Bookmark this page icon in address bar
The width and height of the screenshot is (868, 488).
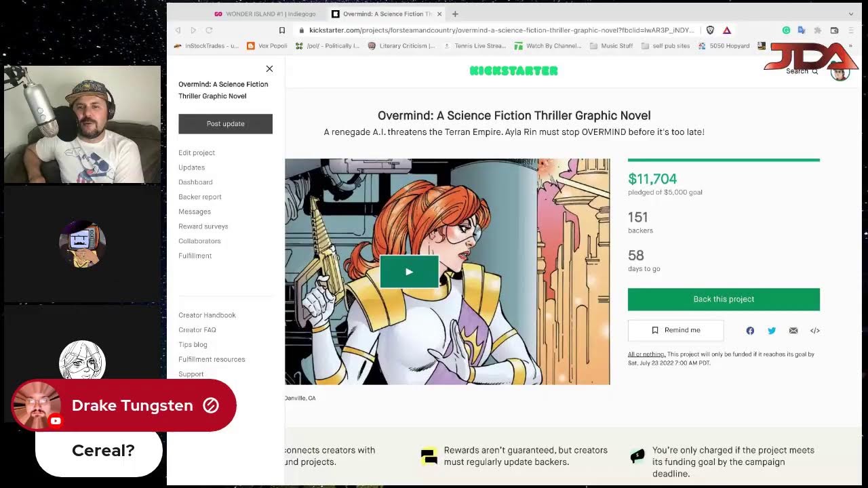click(x=282, y=30)
